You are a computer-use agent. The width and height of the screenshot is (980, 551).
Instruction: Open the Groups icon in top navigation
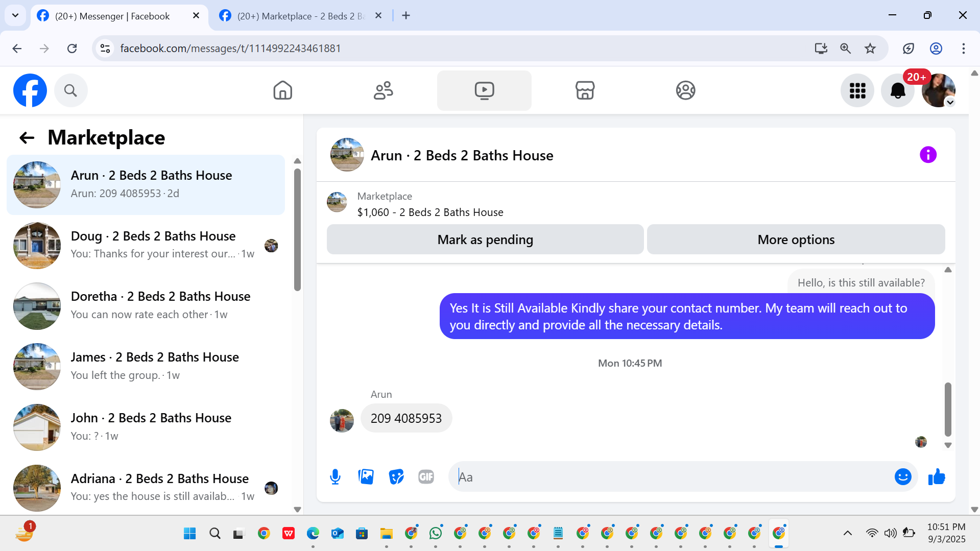coord(685,90)
